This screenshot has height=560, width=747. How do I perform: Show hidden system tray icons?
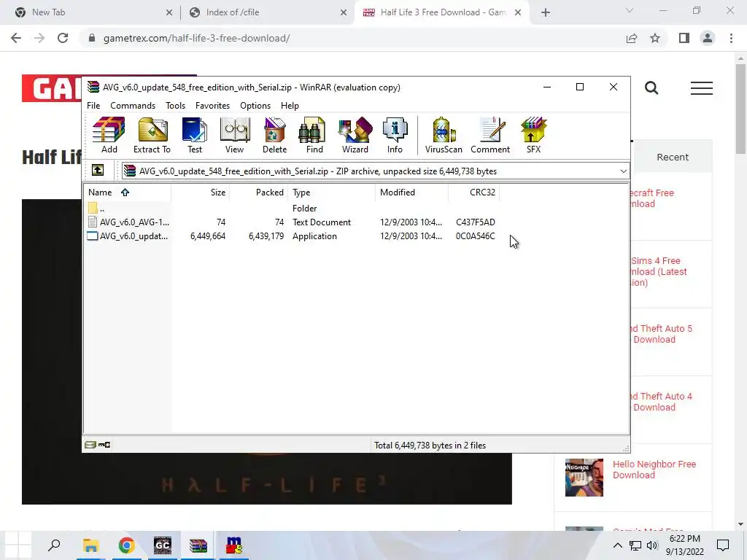[617, 545]
